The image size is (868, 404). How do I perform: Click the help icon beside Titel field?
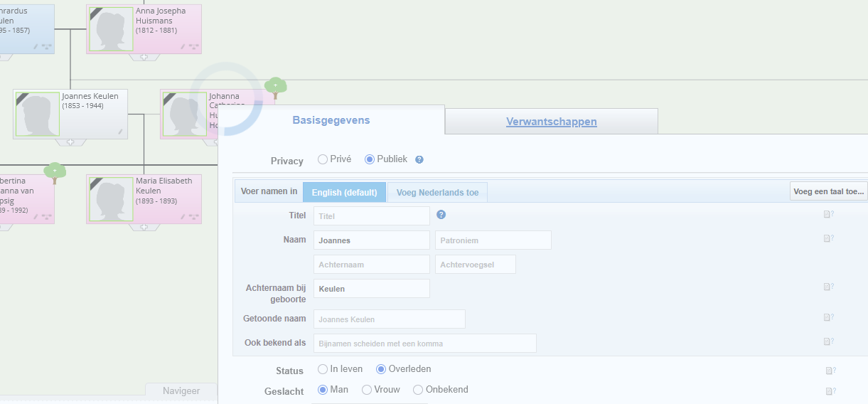pyautogui.click(x=441, y=215)
